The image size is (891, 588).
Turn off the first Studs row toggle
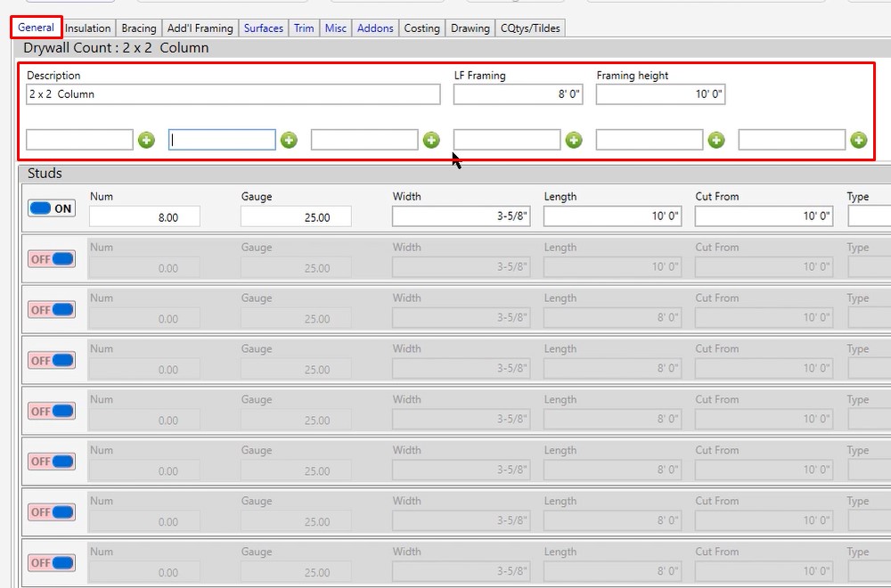tap(52, 208)
